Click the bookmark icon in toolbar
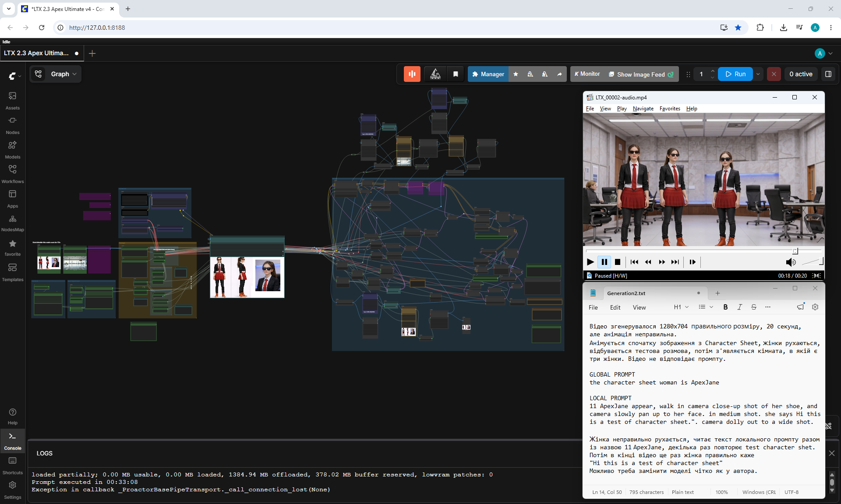Screen dimensions: 841x504 [456, 74]
